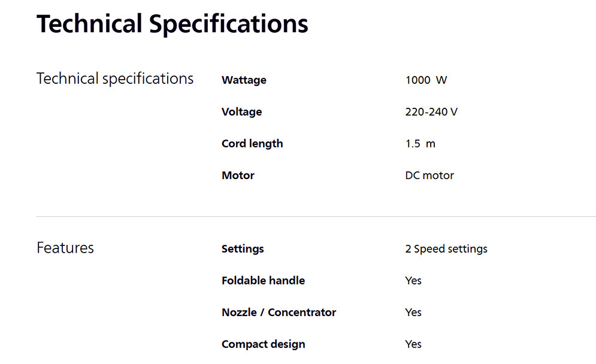Click the divider line above Features

(316, 216)
